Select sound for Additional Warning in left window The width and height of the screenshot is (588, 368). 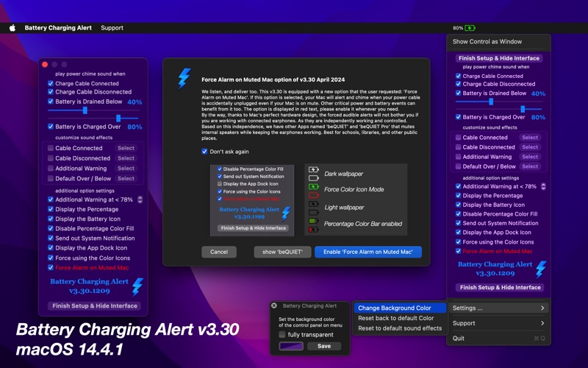pyautogui.click(x=126, y=169)
